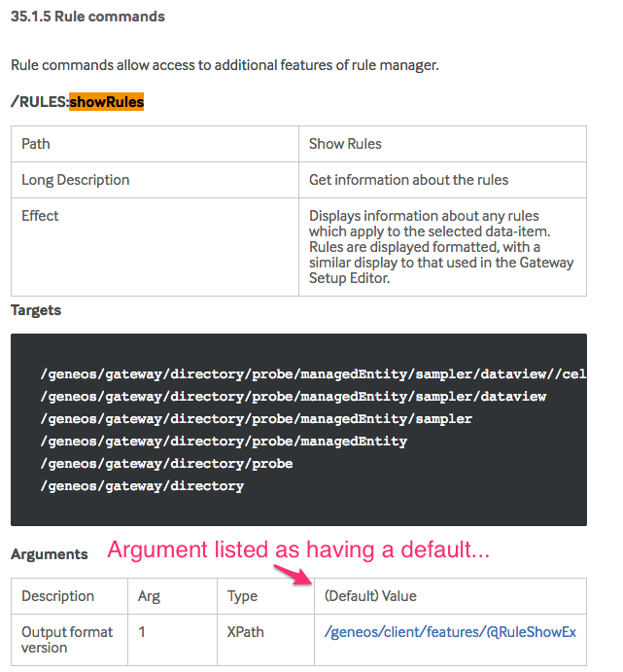The width and height of the screenshot is (623, 672).
Task: Select the /geneos/gateway/directory/probe code line
Action: coord(167,463)
